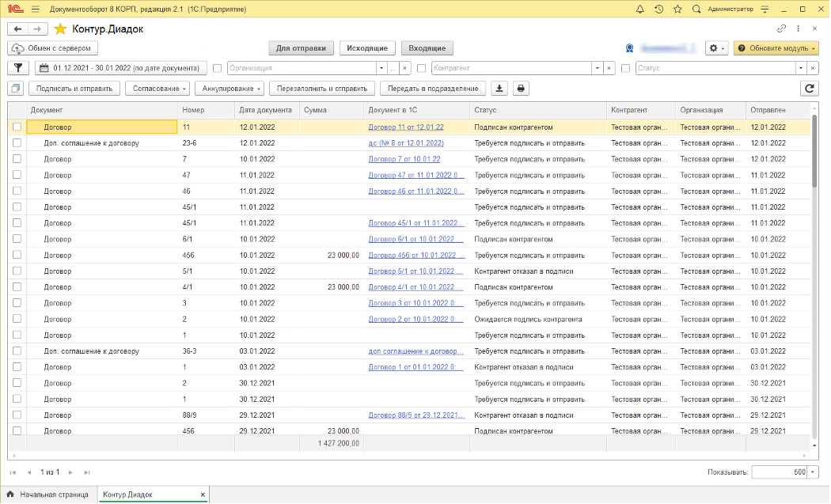Viewport: 831px width, 504px height.
Task: Expand the Контрагент dropdown arrow
Action: tap(598, 68)
